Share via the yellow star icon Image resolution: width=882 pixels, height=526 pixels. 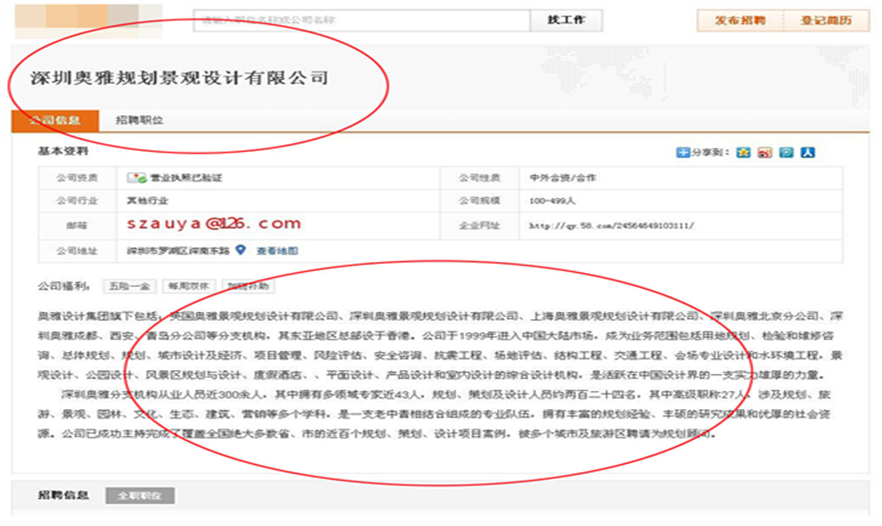click(743, 153)
